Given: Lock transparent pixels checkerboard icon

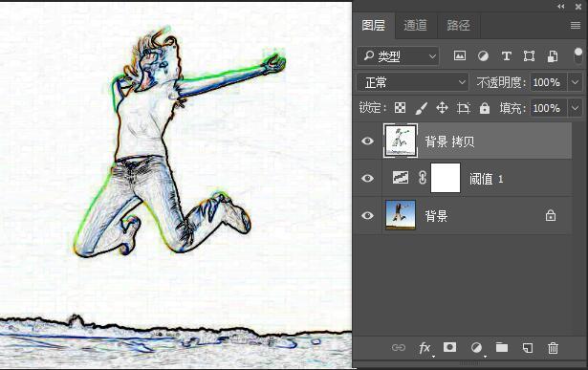Looking at the screenshot, I should point(400,108).
